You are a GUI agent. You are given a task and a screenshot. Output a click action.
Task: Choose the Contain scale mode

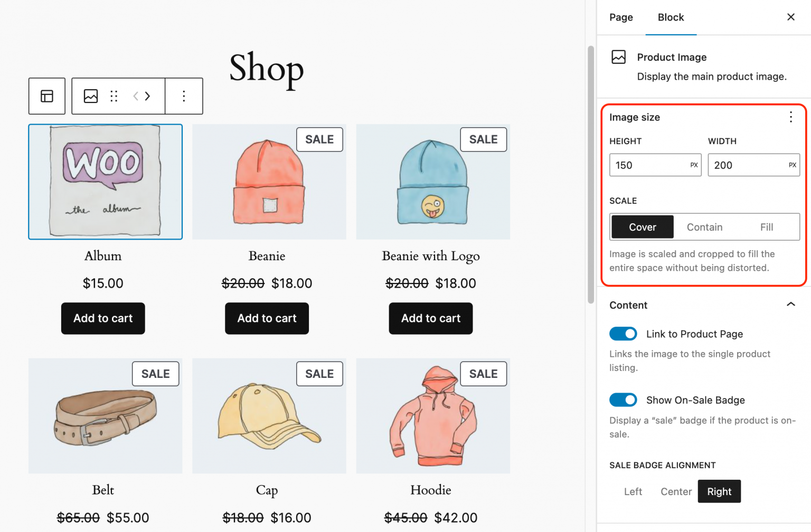click(x=705, y=226)
